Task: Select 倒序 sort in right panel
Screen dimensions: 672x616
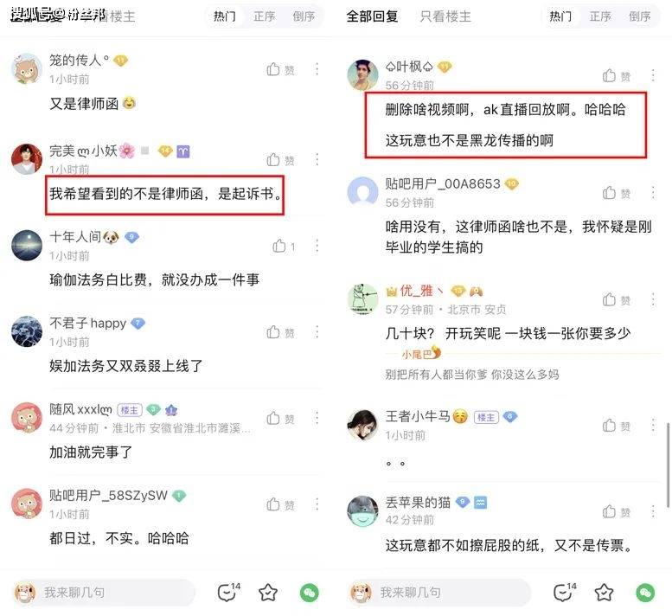Action: (639, 16)
